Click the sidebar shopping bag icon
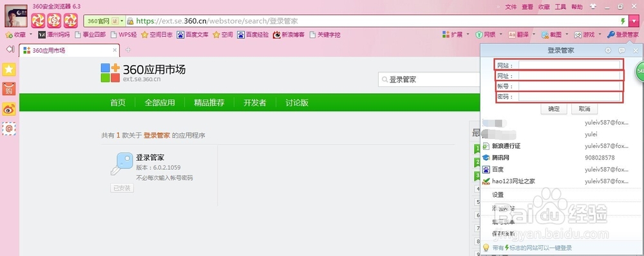Screen dimensions: 644x256 [9, 89]
